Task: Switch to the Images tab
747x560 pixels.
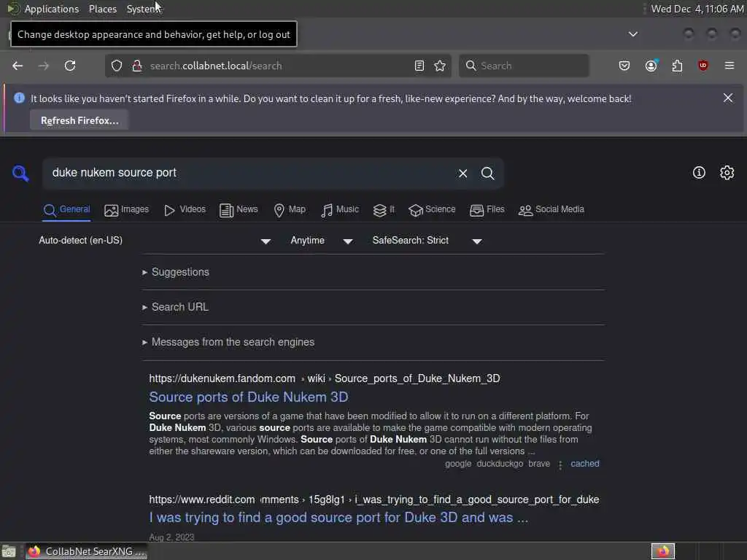Action: coord(127,210)
